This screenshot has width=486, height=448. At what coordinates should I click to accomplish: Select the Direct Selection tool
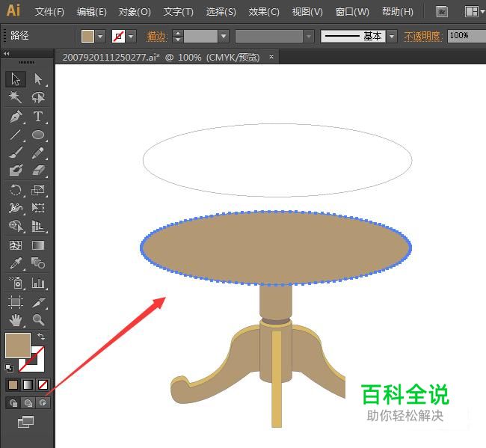coord(38,79)
